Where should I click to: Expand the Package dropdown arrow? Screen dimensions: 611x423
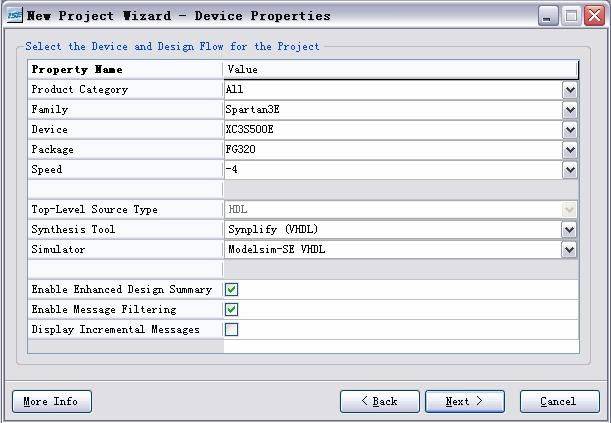(x=570, y=150)
